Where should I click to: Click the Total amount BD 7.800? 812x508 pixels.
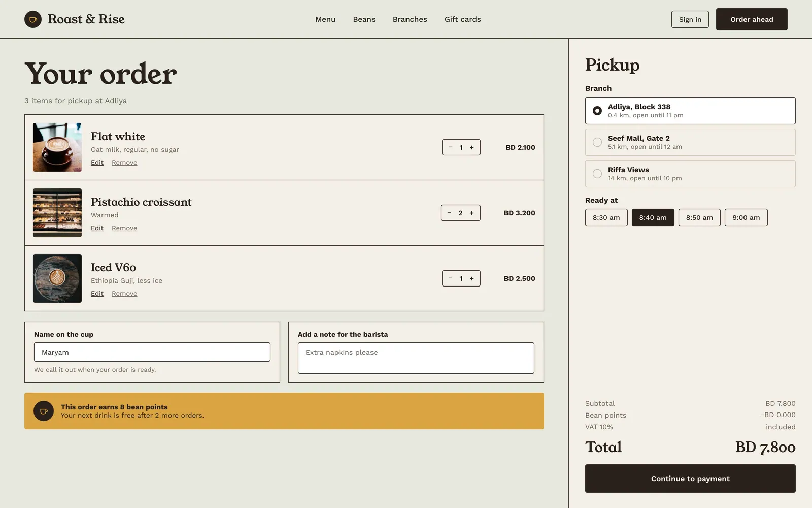pyautogui.click(x=765, y=447)
